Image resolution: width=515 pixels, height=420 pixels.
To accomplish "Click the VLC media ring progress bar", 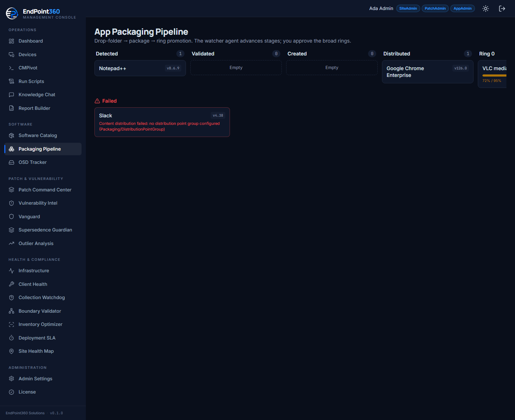I will [x=494, y=75].
